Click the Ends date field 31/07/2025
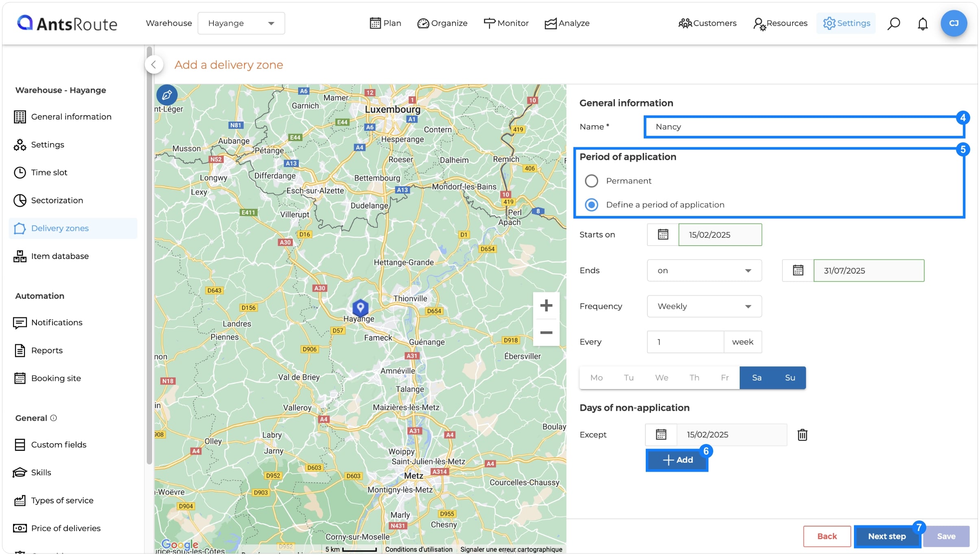Image resolution: width=980 pixels, height=555 pixels. coord(869,270)
